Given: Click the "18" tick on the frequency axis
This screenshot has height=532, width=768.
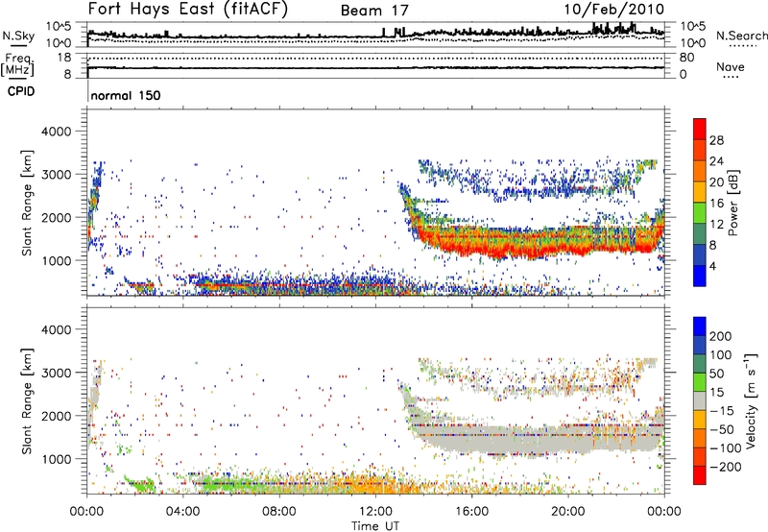Looking at the screenshot, I should pos(64,58).
